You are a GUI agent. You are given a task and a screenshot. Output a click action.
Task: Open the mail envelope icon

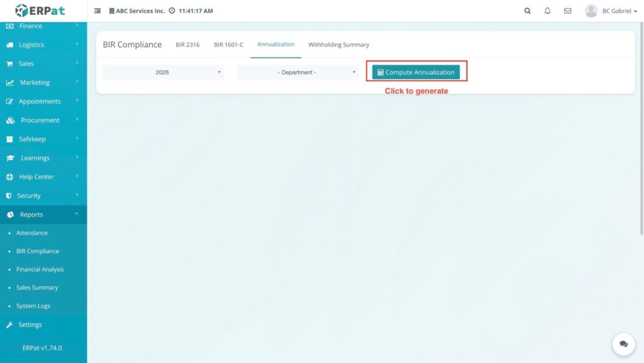567,11
